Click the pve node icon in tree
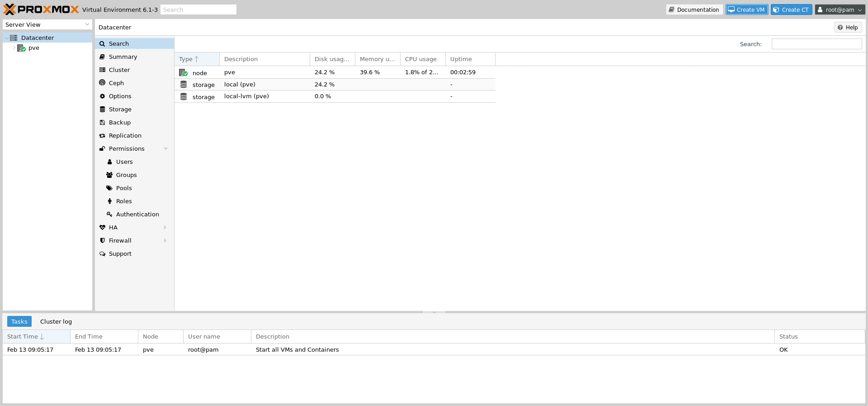 click(x=21, y=48)
